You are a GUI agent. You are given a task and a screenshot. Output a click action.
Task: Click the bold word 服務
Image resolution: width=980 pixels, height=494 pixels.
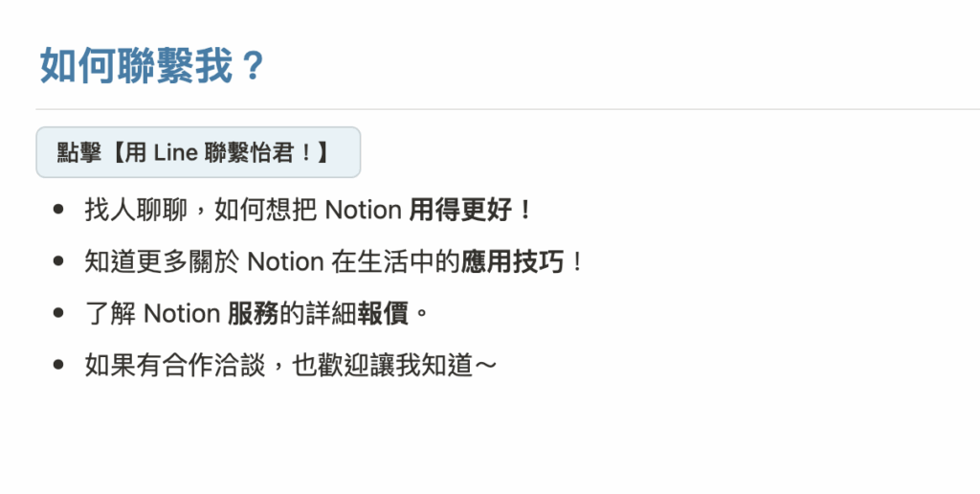click(253, 313)
